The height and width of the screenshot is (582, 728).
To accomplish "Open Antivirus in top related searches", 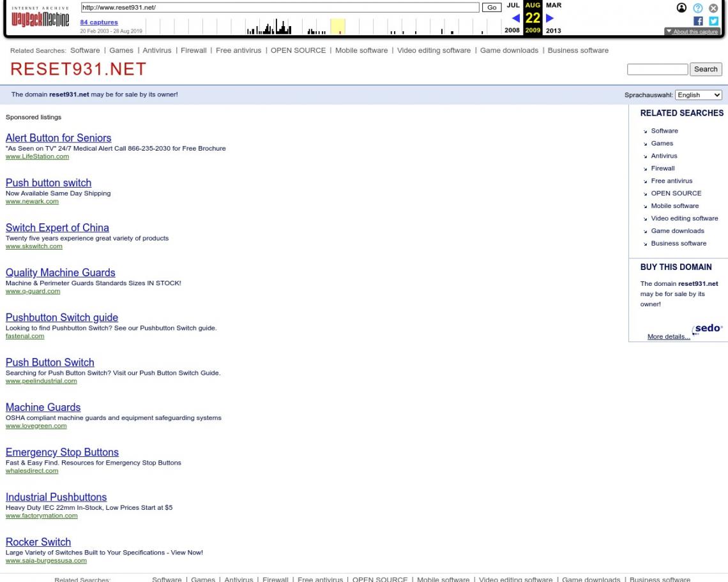I will pyautogui.click(x=157, y=50).
